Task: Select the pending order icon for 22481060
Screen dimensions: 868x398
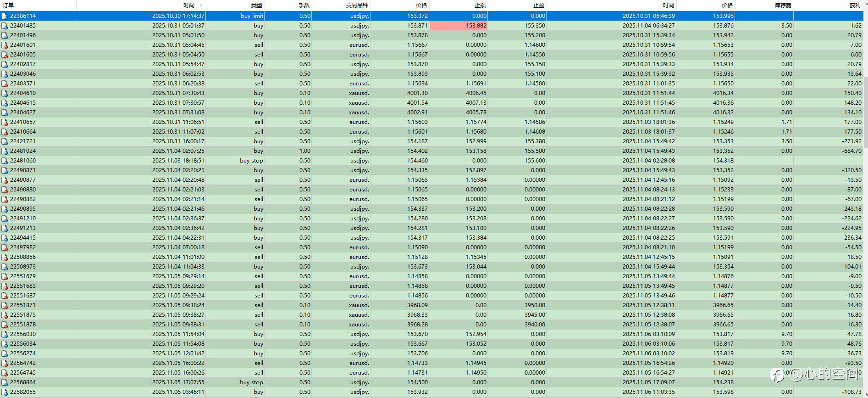Action: click(x=5, y=161)
